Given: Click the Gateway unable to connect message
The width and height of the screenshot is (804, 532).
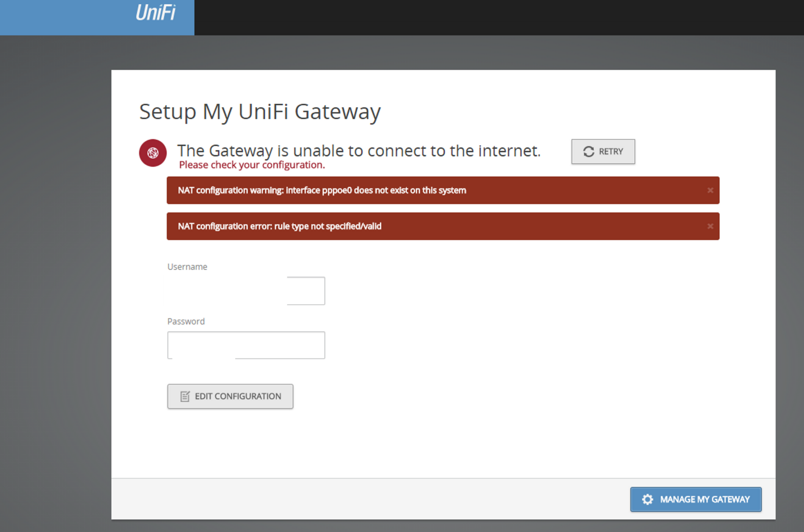Looking at the screenshot, I should click(x=359, y=151).
